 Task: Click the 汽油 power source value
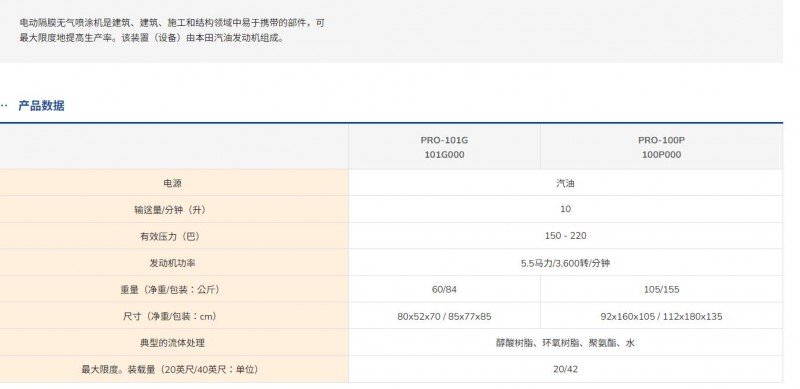click(x=565, y=183)
